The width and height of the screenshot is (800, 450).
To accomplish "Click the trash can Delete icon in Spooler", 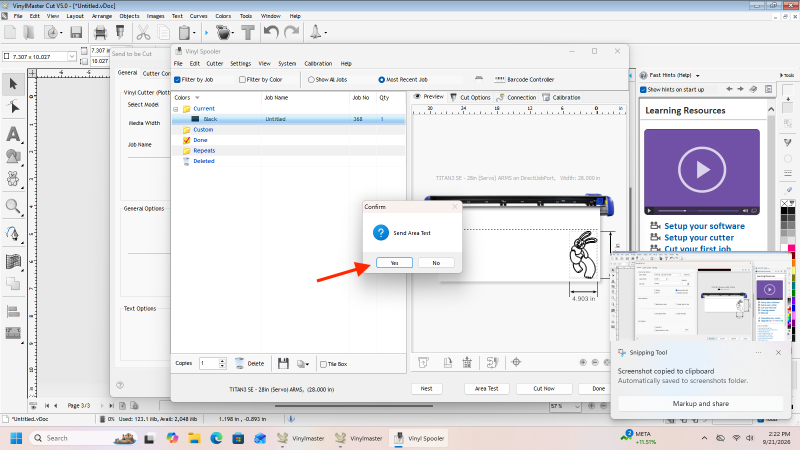I will coord(239,363).
